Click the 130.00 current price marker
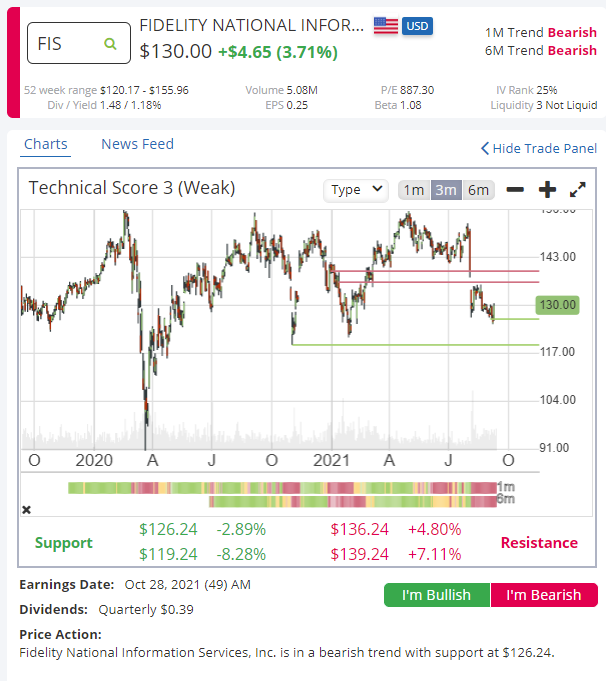606x681 pixels. tap(558, 305)
